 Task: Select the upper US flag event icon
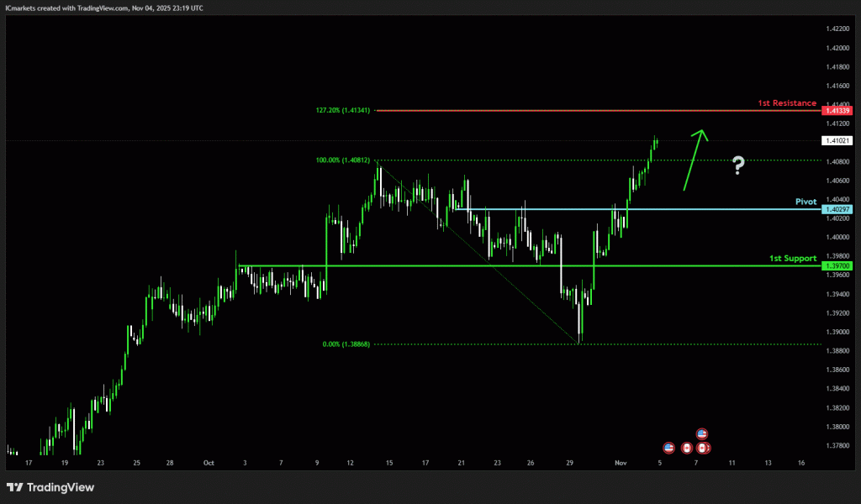(702, 434)
